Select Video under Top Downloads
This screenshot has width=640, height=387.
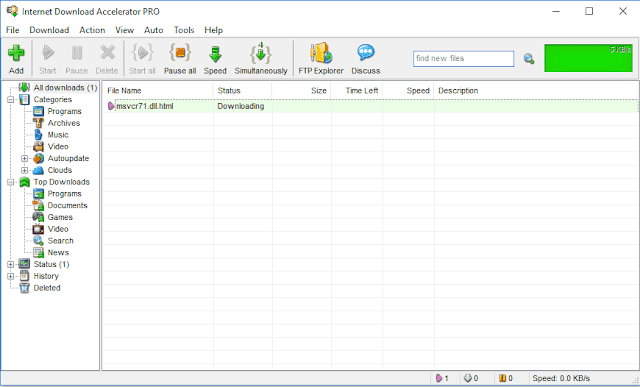click(58, 229)
